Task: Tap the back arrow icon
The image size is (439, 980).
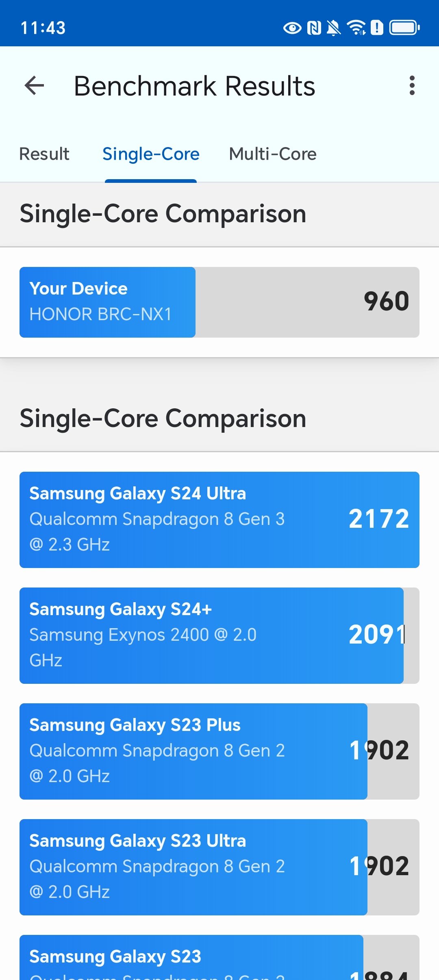Action: tap(34, 86)
